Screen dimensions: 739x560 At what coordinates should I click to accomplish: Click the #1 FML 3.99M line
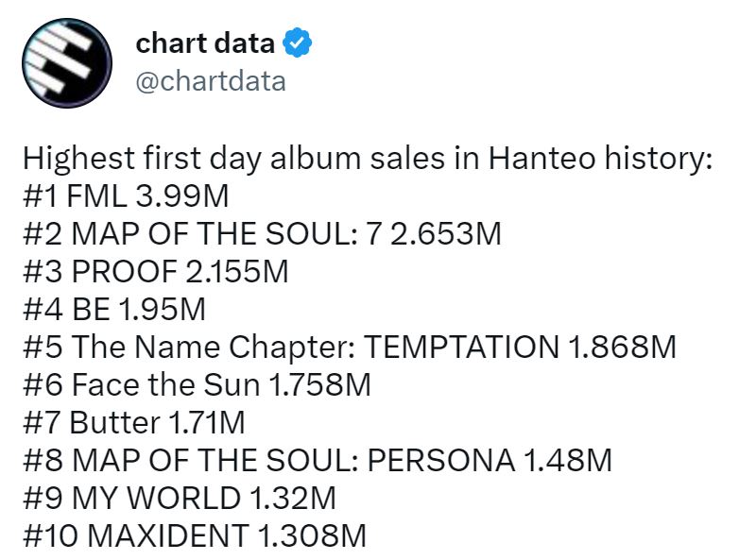click(126, 196)
